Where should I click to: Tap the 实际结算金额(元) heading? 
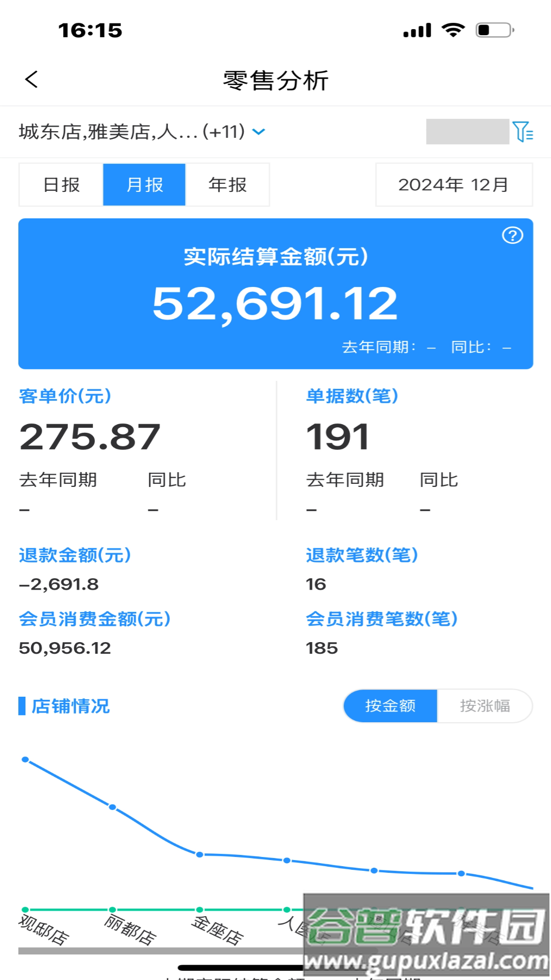pyautogui.click(x=276, y=256)
